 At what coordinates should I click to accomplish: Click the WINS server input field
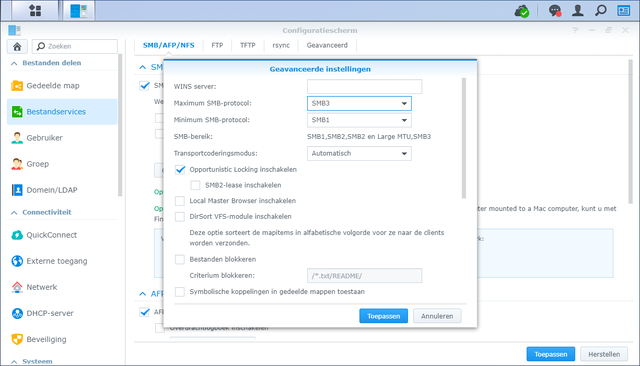(364, 87)
